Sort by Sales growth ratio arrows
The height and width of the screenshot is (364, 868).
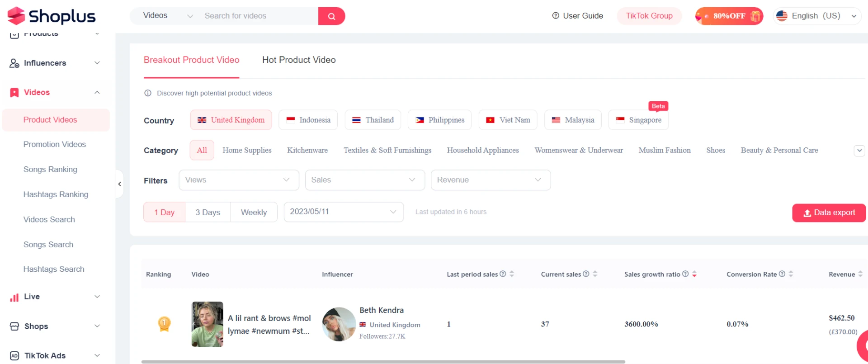(694, 274)
